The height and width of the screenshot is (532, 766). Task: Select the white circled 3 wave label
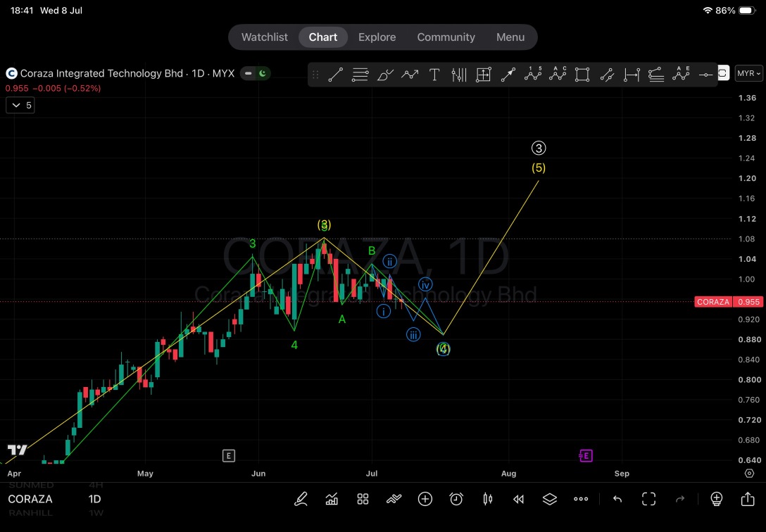click(x=539, y=148)
